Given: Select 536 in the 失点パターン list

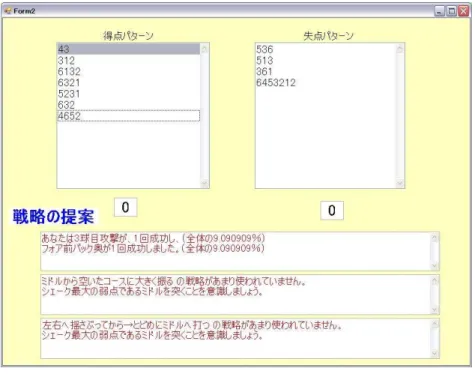Looking at the screenshot, I should point(326,49).
